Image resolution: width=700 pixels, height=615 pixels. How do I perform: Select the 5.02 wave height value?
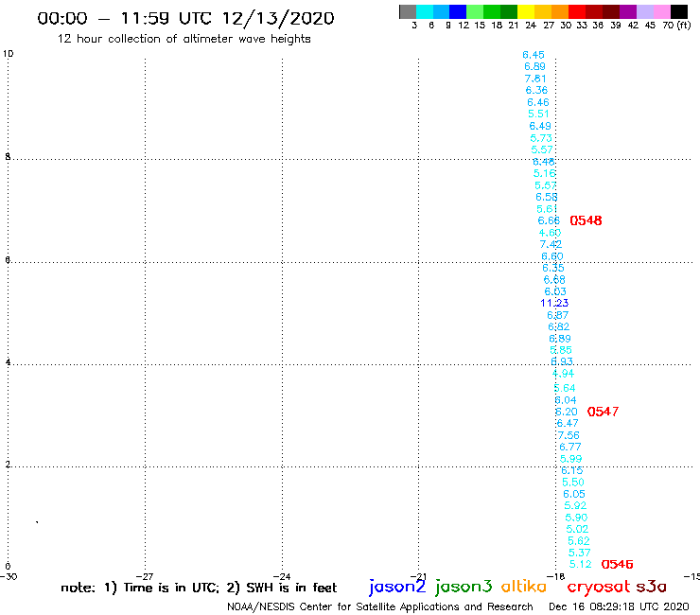577,529
